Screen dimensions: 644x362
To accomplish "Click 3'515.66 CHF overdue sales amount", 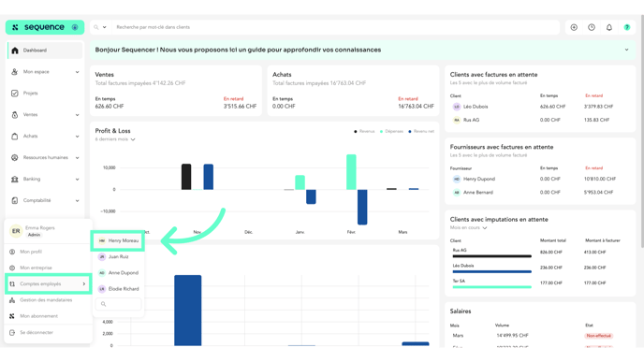I will point(240,107).
